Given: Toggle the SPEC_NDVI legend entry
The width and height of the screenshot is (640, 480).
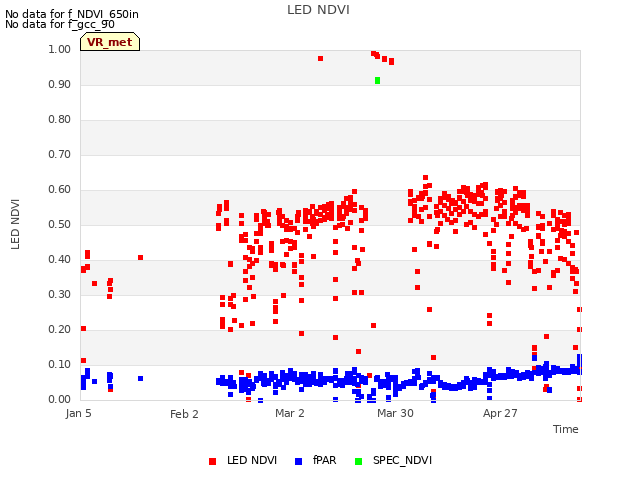Looking at the screenshot, I should point(393,461).
